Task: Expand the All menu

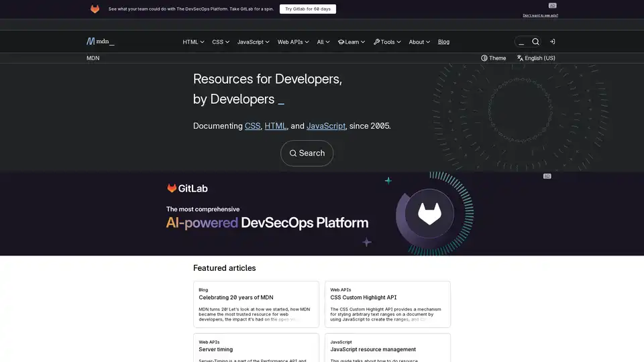Action: click(323, 42)
